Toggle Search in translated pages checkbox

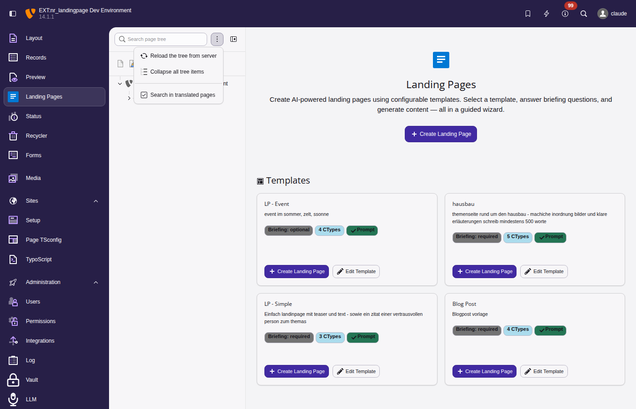pos(144,95)
